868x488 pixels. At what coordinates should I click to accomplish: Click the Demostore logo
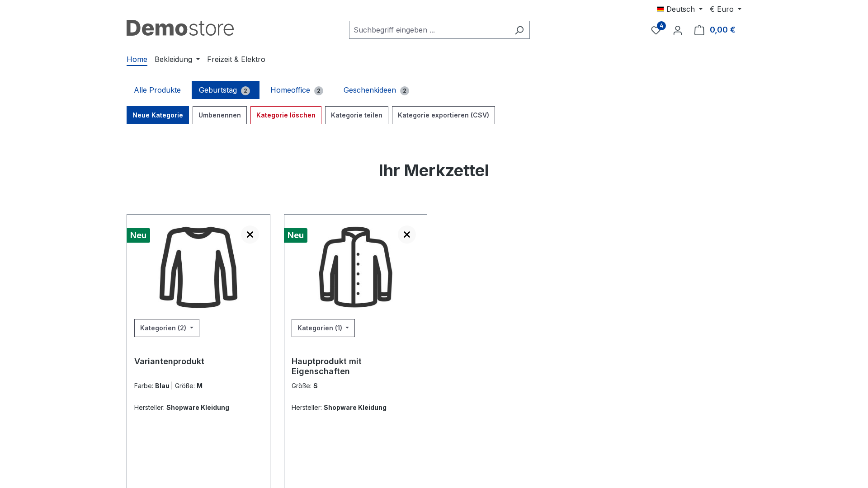pyautogui.click(x=180, y=28)
